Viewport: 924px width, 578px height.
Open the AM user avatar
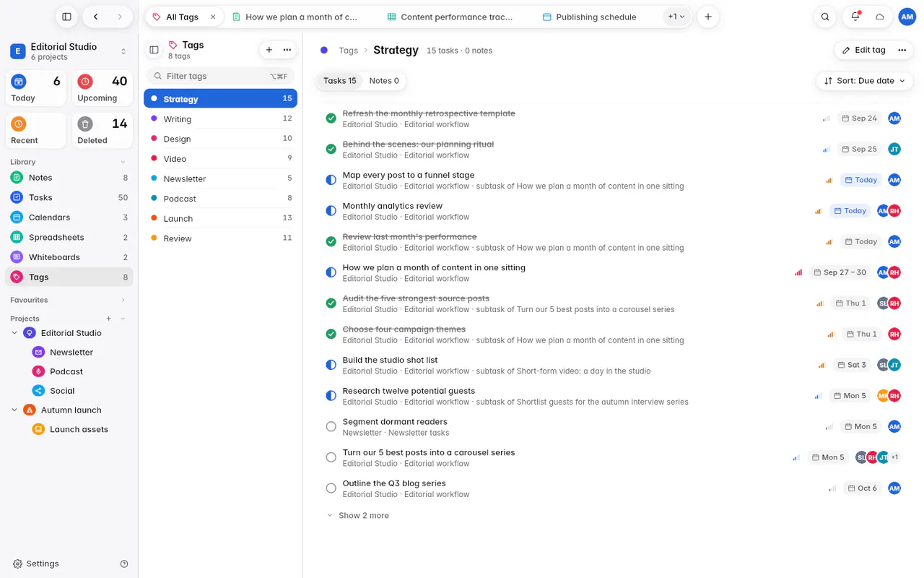(x=907, y=17)
